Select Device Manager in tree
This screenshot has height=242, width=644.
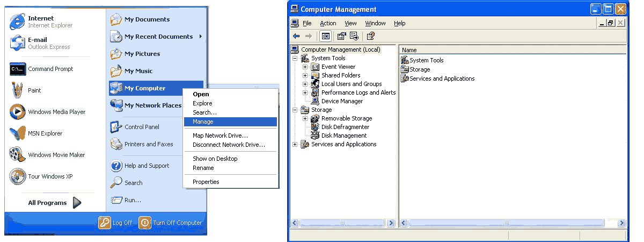[336, 101]
